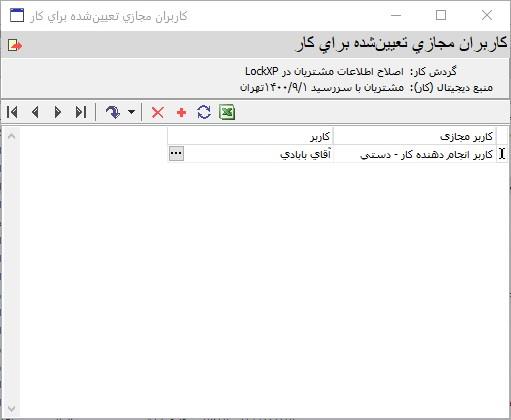Click the window system menu icon
Image resolution: width=511 pixels, height=420 pixels.
[17, 15]
